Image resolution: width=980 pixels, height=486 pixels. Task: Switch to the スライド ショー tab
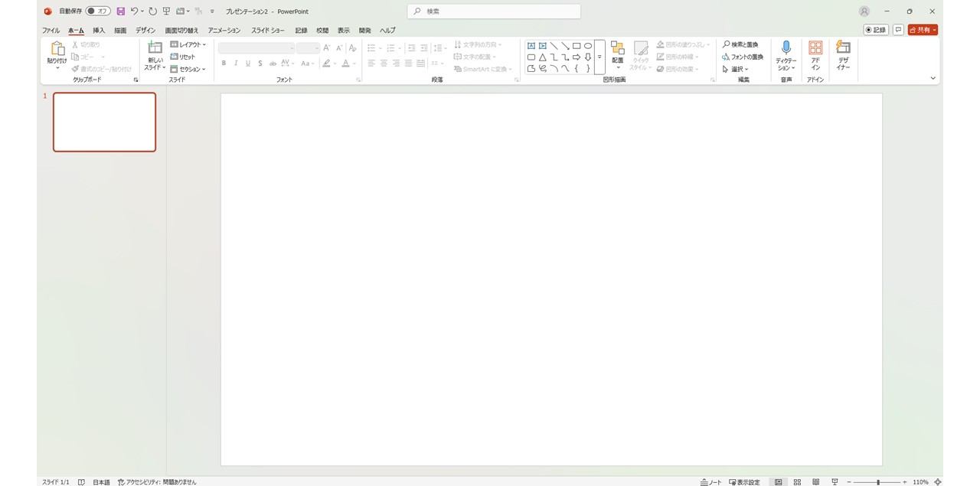pos(268,31)
